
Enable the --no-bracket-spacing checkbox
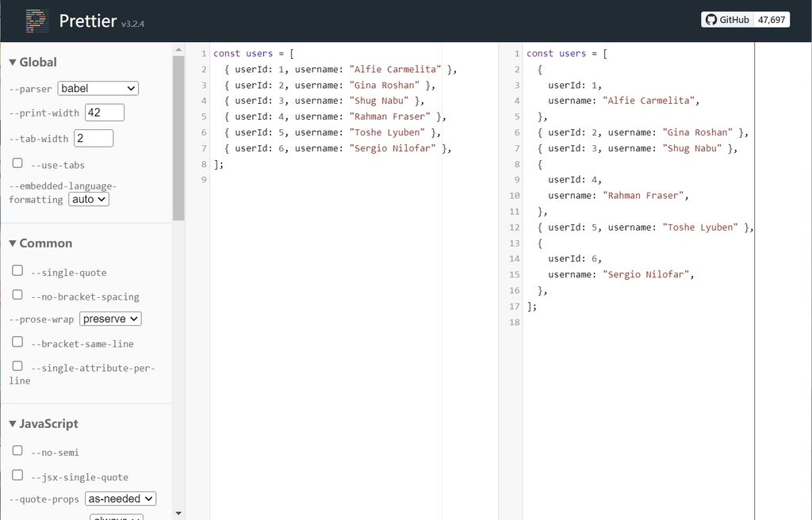[x=17, y=295]
